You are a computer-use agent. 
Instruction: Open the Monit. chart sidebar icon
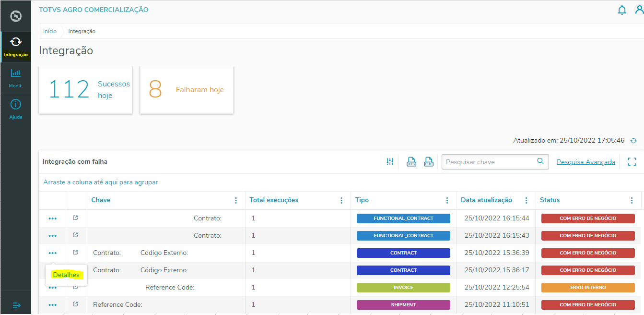(16, 73)
